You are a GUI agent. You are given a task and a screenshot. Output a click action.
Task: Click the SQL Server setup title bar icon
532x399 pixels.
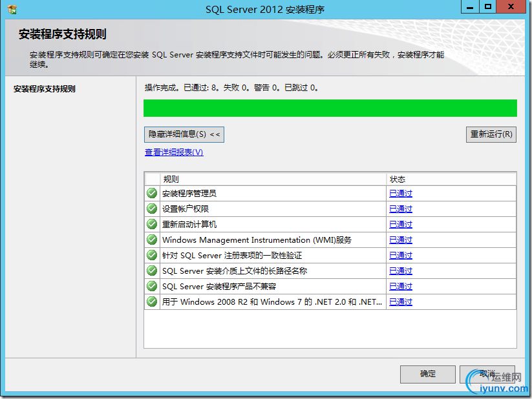click(12, 10)
